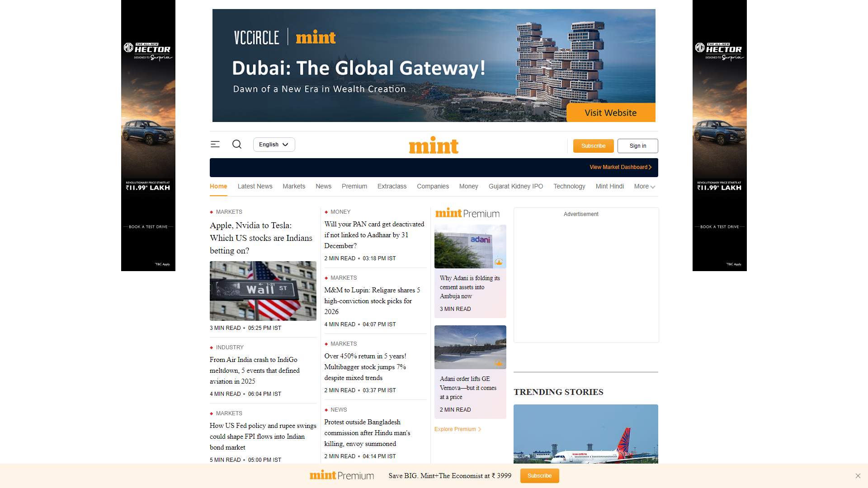Open the chevron on the English selector

pyautogui.click(x=286, y=145)
